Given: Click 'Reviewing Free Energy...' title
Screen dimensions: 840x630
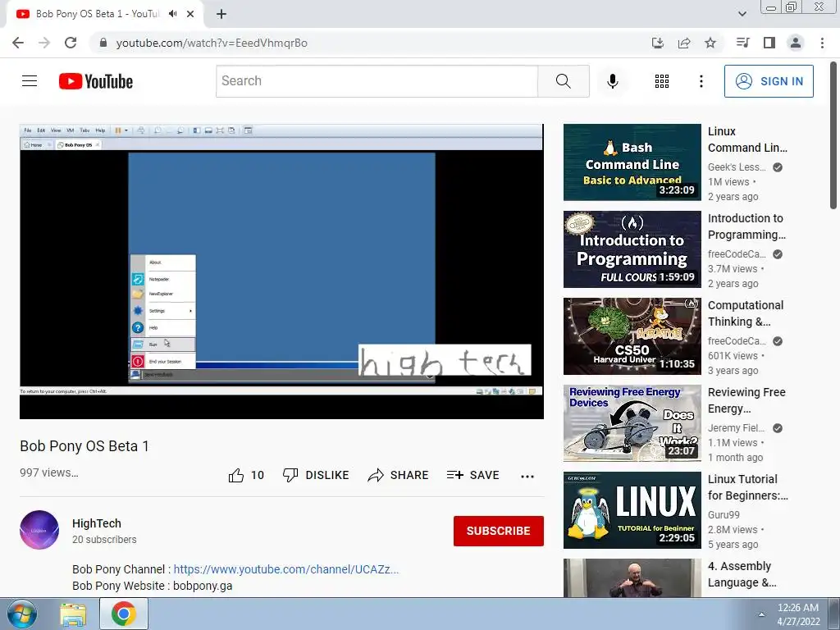Looking at the screenshot, I should click(746, 400).
